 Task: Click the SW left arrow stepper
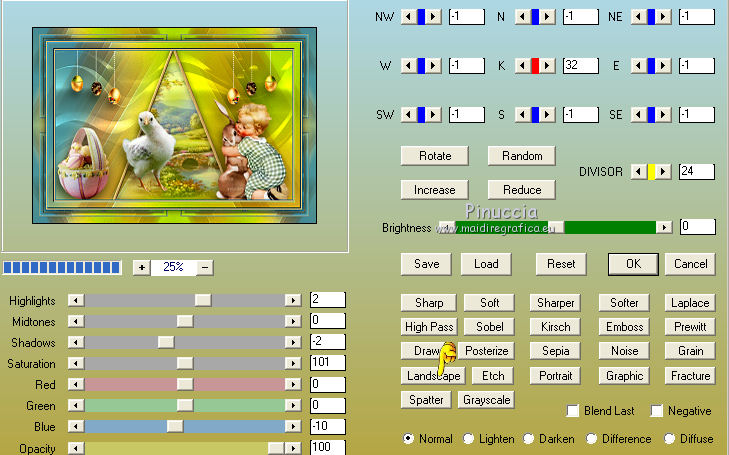pos(408,114)
